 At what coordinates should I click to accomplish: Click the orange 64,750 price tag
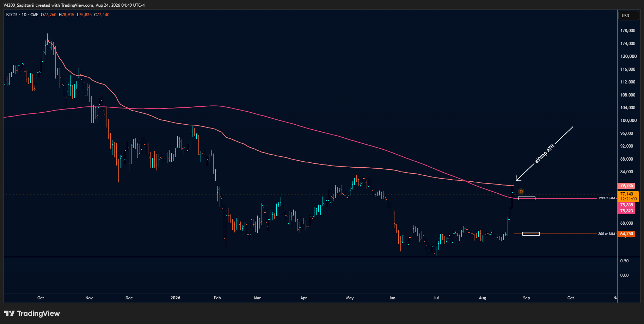pos(626,234)
